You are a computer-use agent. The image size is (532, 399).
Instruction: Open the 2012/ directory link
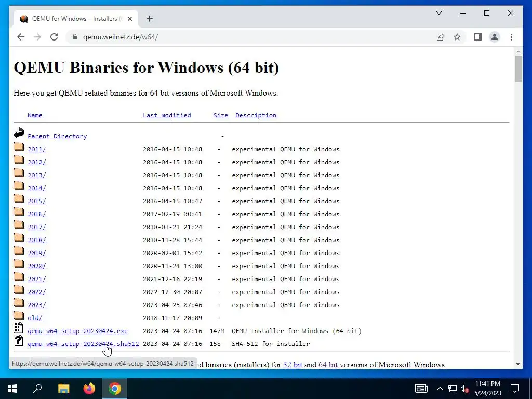click(x=37, y=162)
